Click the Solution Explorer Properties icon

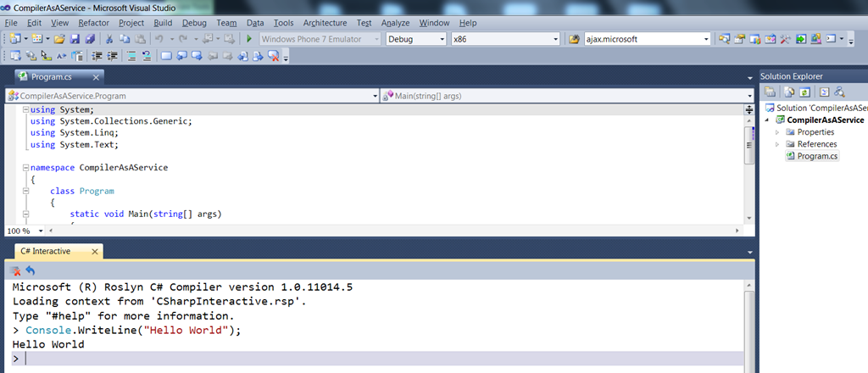770,92
